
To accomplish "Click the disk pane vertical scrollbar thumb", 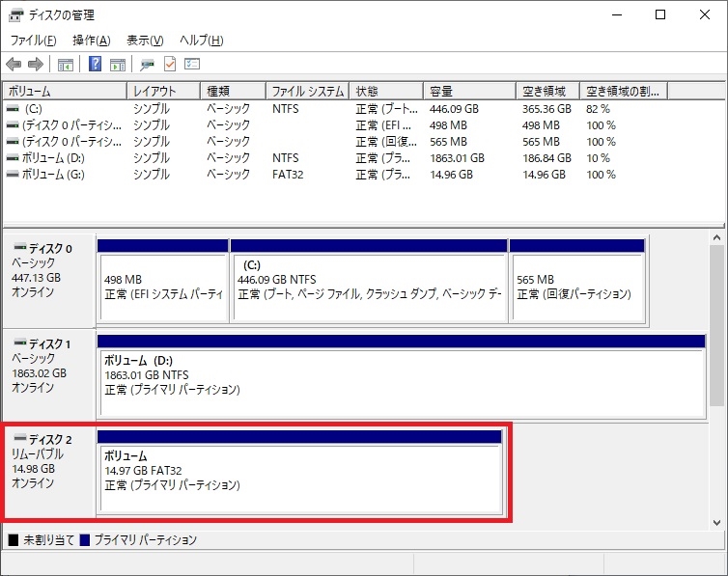I will point(716,324).
